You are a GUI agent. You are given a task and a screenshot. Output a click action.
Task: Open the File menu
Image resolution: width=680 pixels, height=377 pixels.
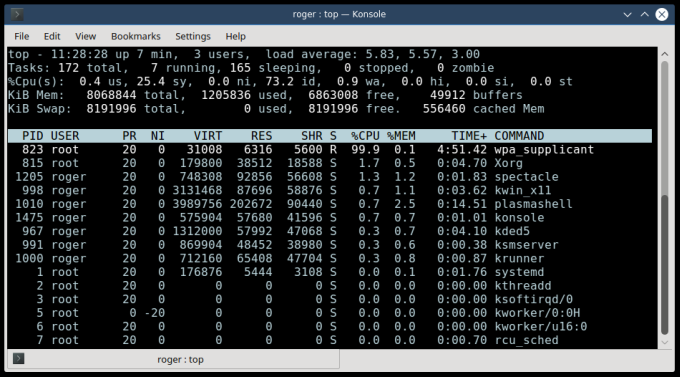coord(22,36)
